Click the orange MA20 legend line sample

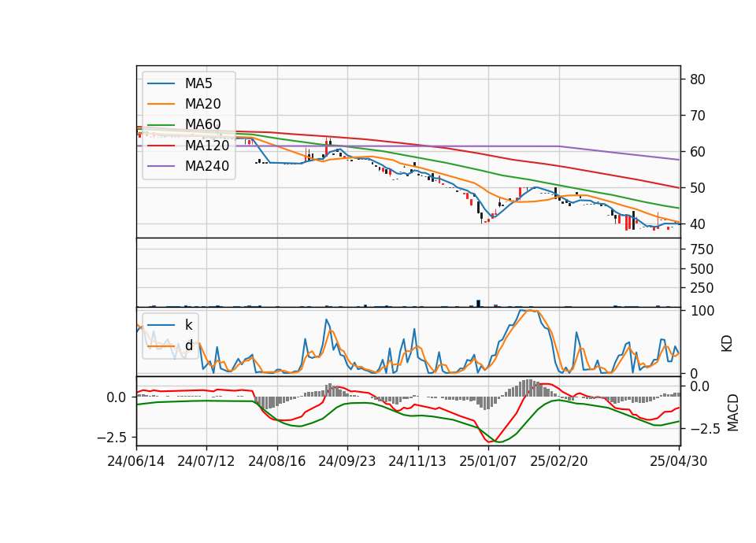tap(161, 104)
